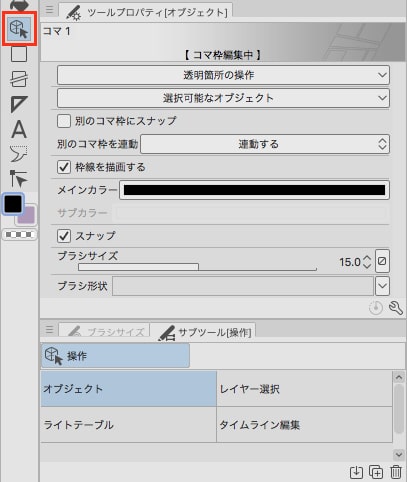
Task: Toggle the スナップ checkbox
Action: (64, 236)
